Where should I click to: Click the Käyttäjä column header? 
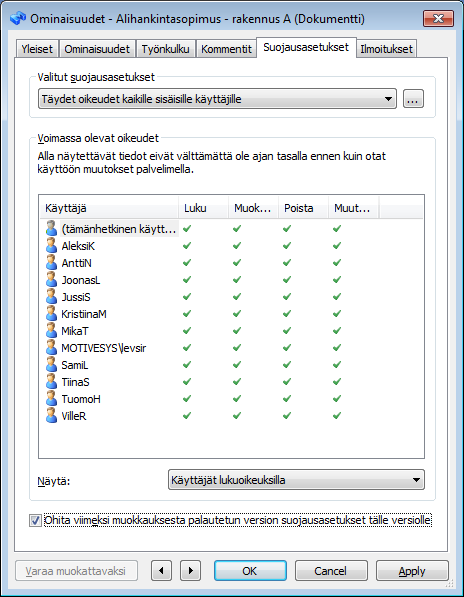point(109,208)
